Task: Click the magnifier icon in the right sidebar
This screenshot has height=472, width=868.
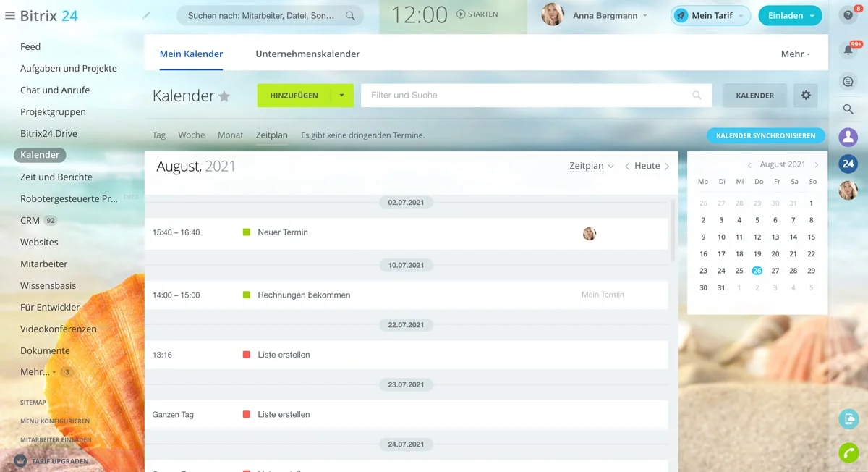Action: (x=848, y=109)
